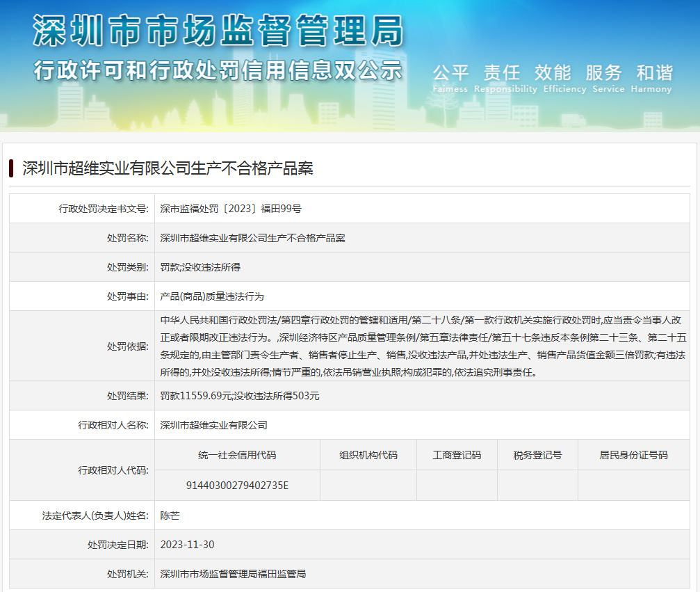Screen dimensions: 700x592
Task: Click the 税务登记号 column header
Action: (537, 455)
